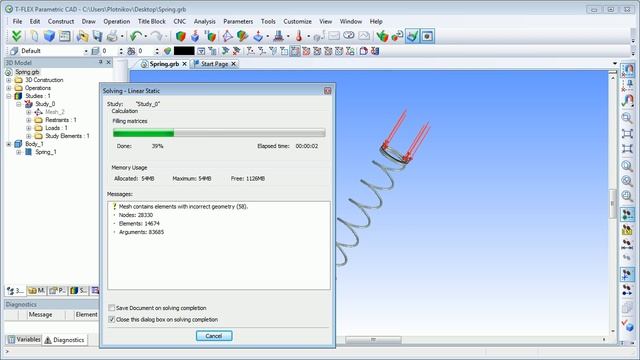Uncheck Close this dialog box on solving completion
640x360 pixels.
(x=111, y=320)
